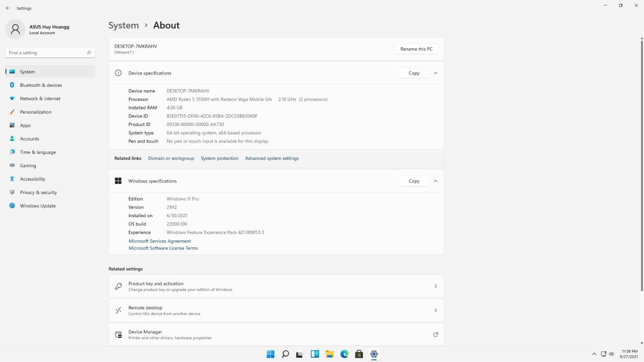The image size is (644, 362).
Task: Open Task View on the taskbar
Action: (x=300, y=354)
